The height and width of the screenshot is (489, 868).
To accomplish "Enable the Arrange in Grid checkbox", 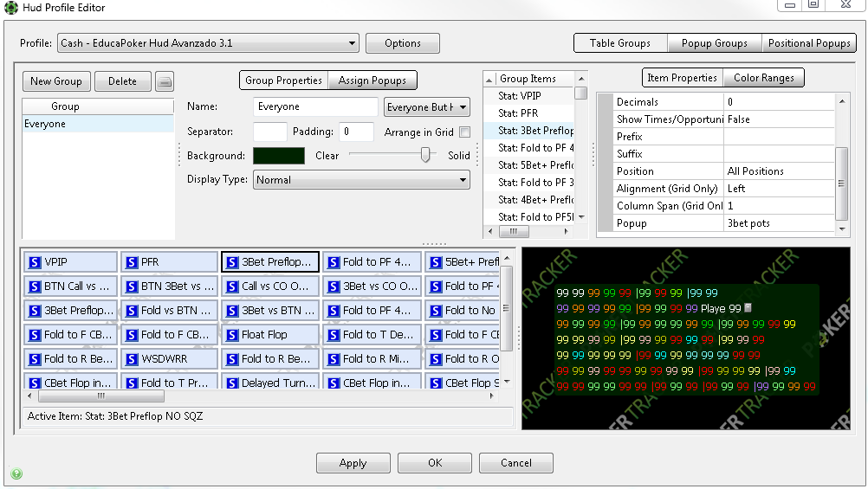I will (465, 132).
